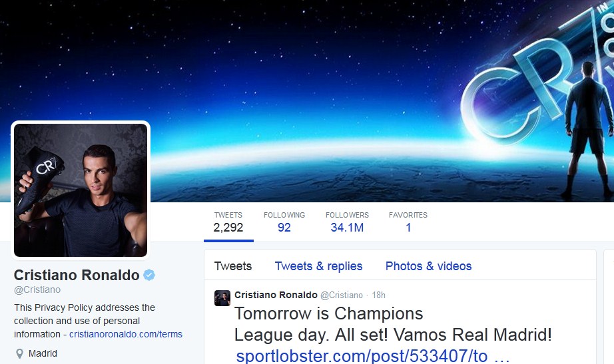Click the small avatar in the tweet
The height and width of the screenshot is (364, 614).
pos(222,298)
